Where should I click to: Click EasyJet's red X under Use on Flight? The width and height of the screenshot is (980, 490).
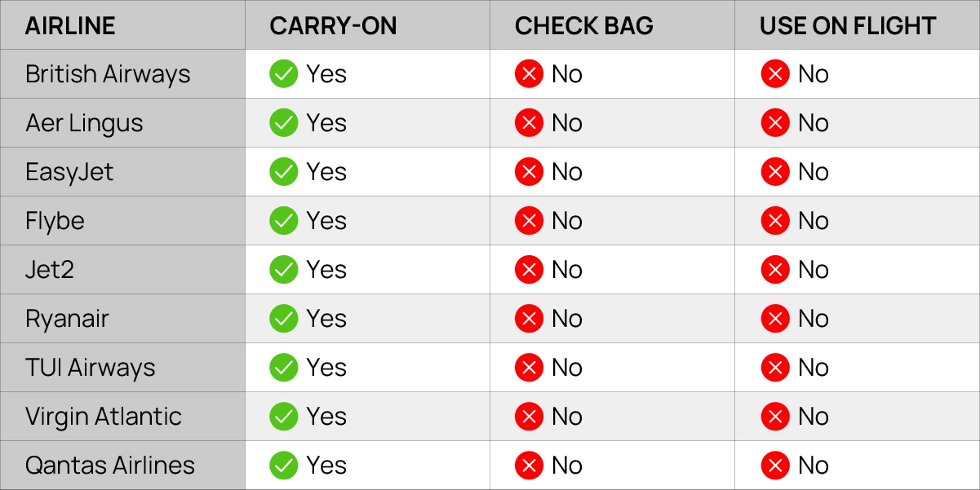coord(774,172)
